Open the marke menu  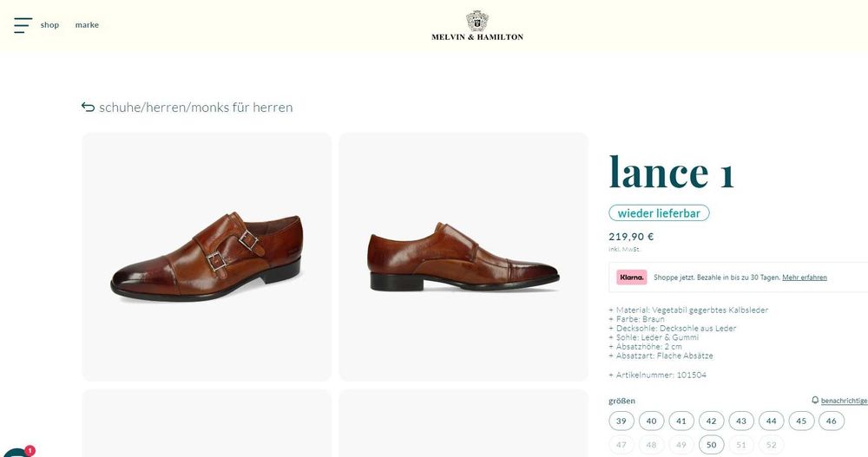[x=87, y=25]
